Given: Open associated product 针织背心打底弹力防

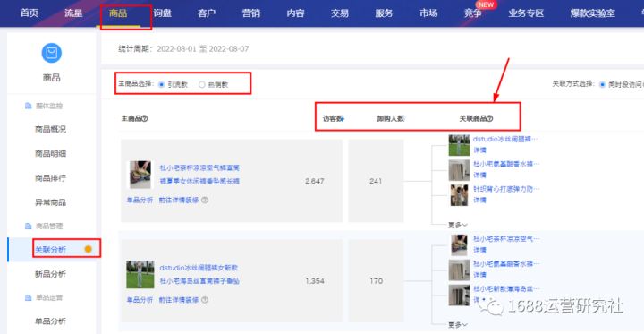Looking at the screenshot, I should point(506,189).
